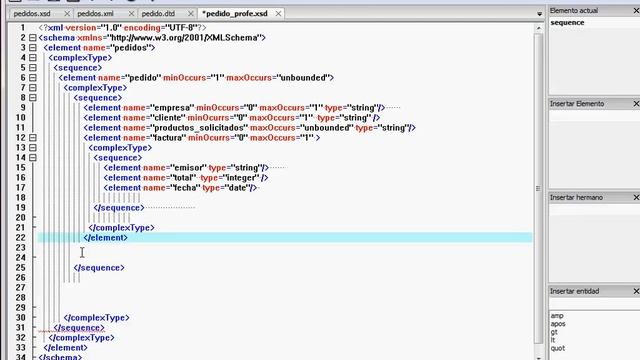Click the editor vertical scrollbar thumb
Image resolution: width=640 pixels, height=360 pixels.
[x=538, y=188]
